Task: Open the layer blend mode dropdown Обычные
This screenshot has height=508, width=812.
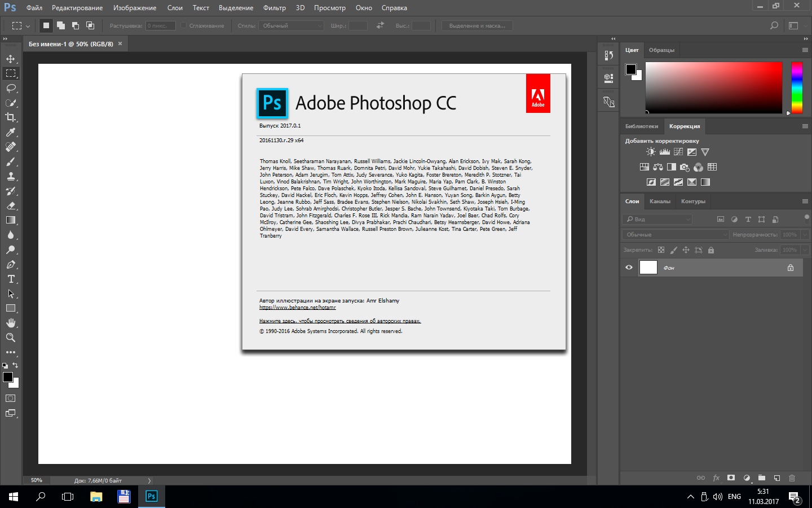Action: pos(676,234)
